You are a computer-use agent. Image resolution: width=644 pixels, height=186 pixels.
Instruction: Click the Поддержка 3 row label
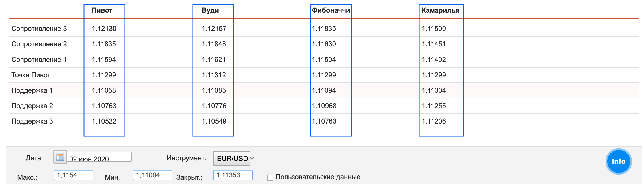coord(32,121)
